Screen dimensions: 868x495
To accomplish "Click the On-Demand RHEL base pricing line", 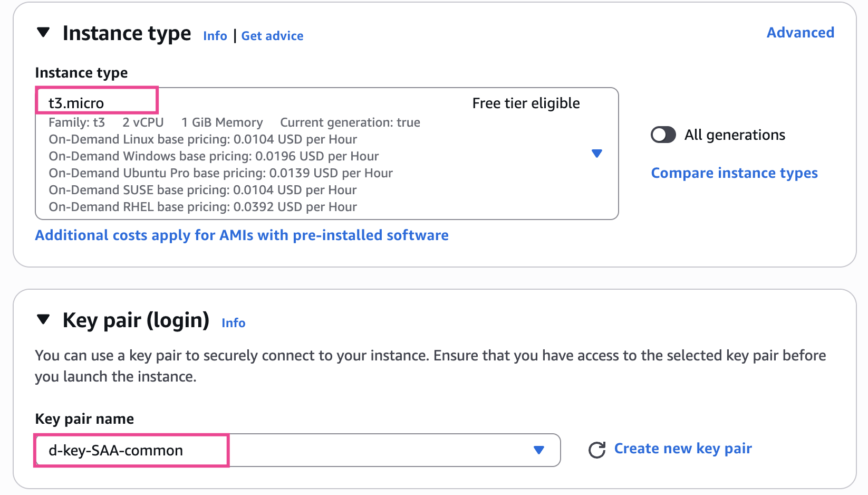I will click(202, 207).
